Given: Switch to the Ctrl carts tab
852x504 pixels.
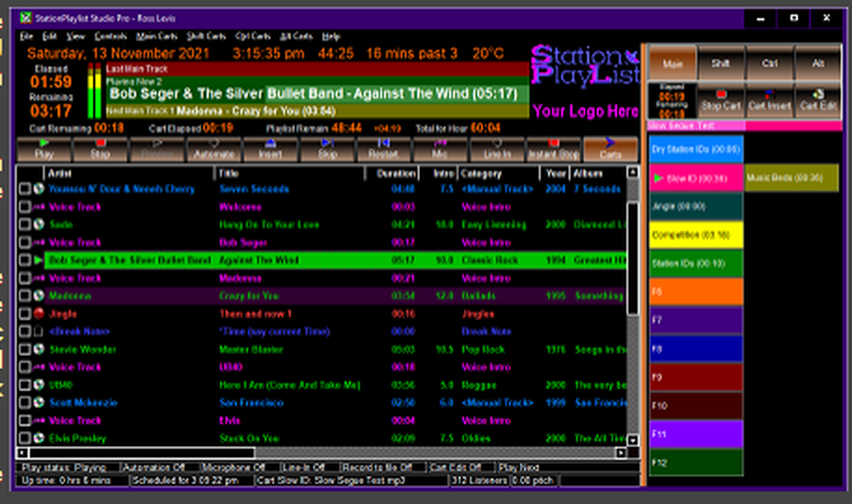Looking at the screenshot, I should point(769,63).
